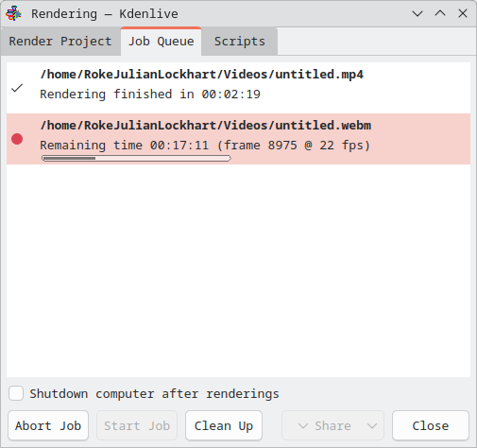This screenshot has width=477, height=448.
Task: Click the Share label text
Action: (x=332, y=426)
